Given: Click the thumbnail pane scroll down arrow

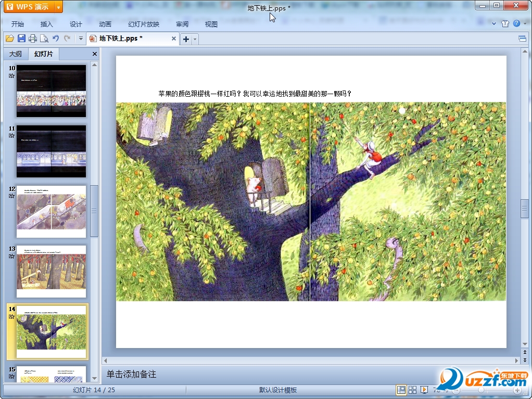Looking at the screenshot, I should coord(95,378).
